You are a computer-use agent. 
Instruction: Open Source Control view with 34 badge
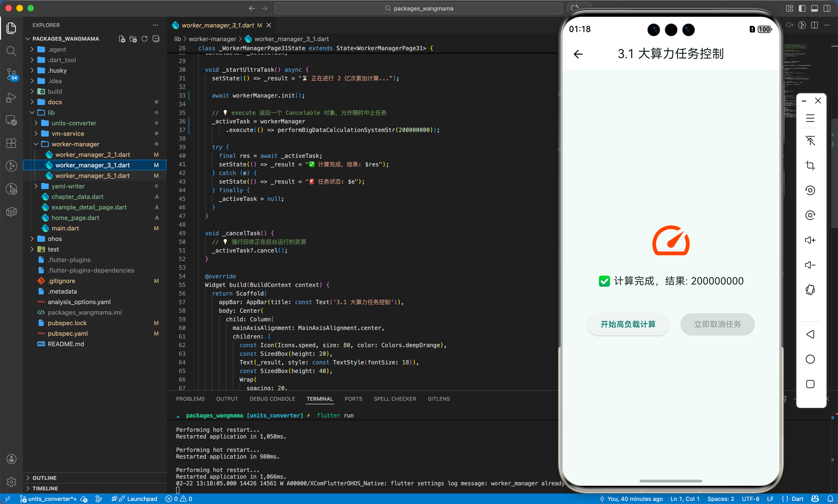point(11,74)
